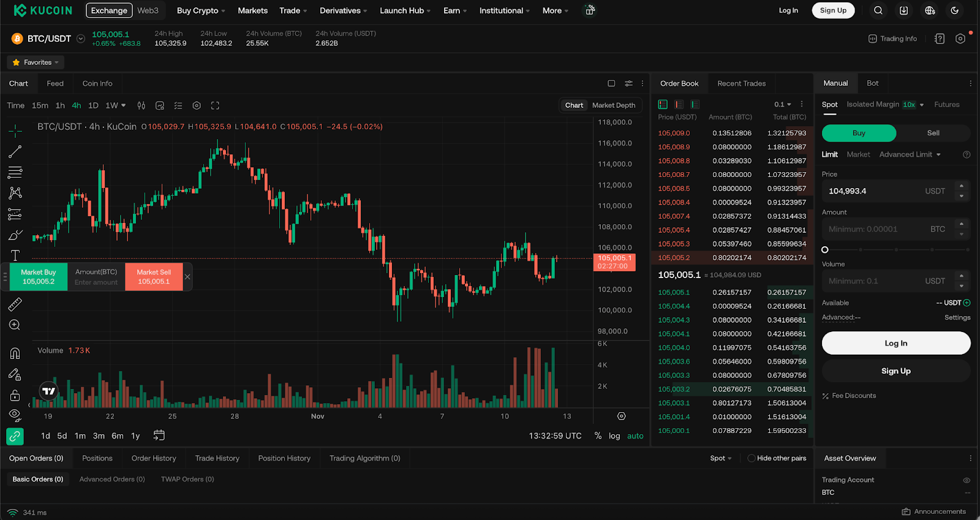The width and height of the screenshot is (980, 520).
Task: Switch to Recent Trades tab
Action: (x=741, y=83)
